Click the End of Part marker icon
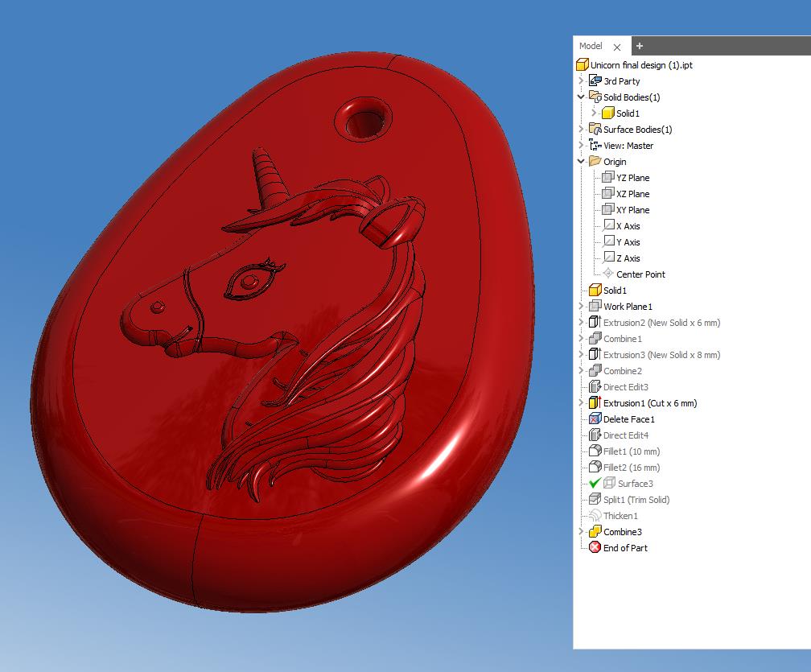The image size is (811, 672). 595,547
